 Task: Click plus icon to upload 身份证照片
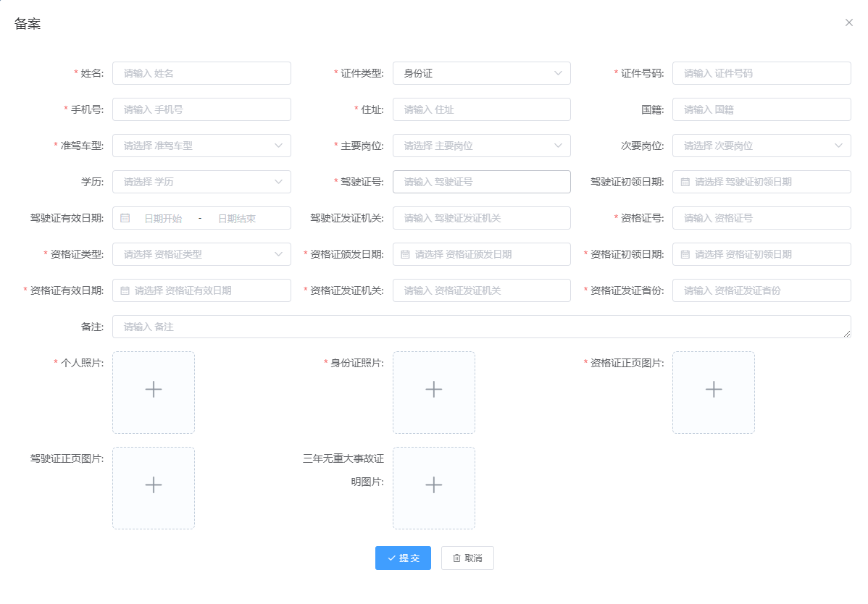[433, 390]
